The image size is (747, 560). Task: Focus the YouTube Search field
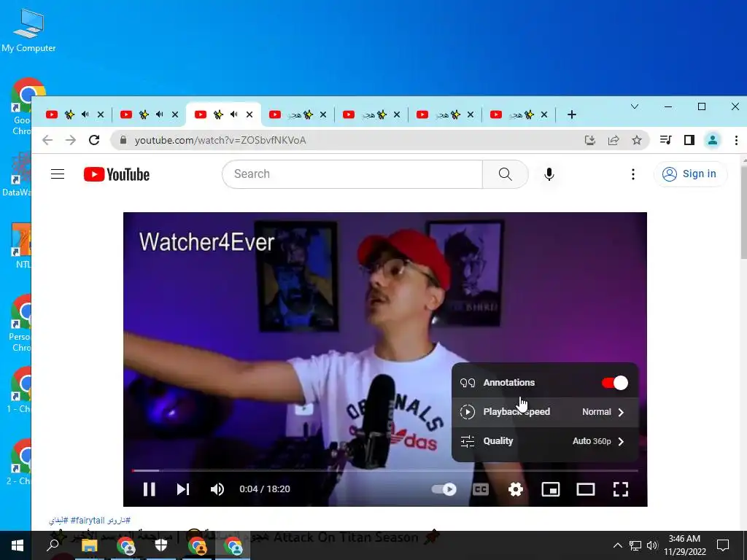[x=352, y=174]
